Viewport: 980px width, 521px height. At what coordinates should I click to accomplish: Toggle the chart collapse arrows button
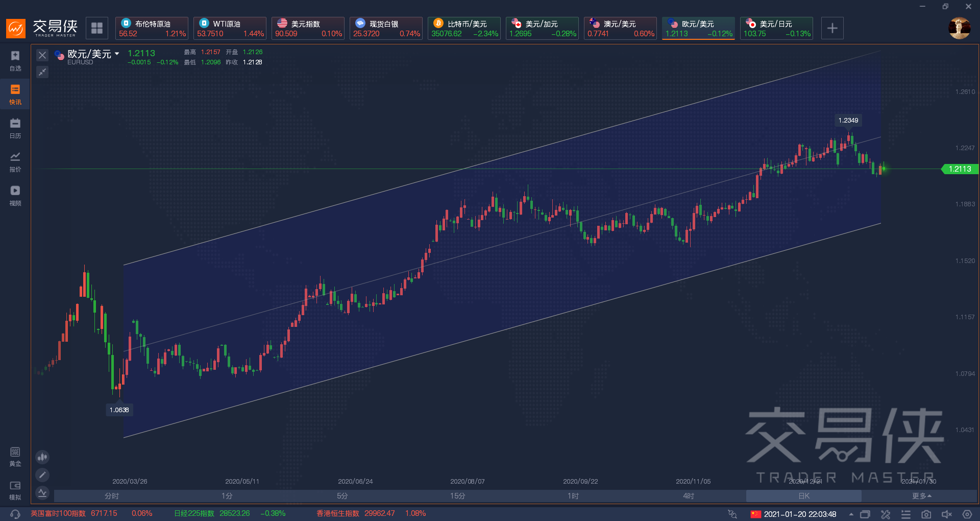click(42, 72)
